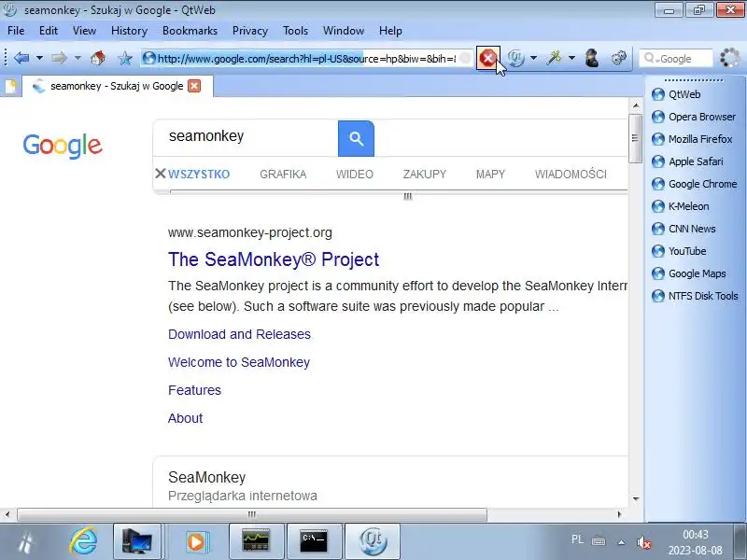Switch to WIDEO results tab
747x560 pixels.
(355, 175)
